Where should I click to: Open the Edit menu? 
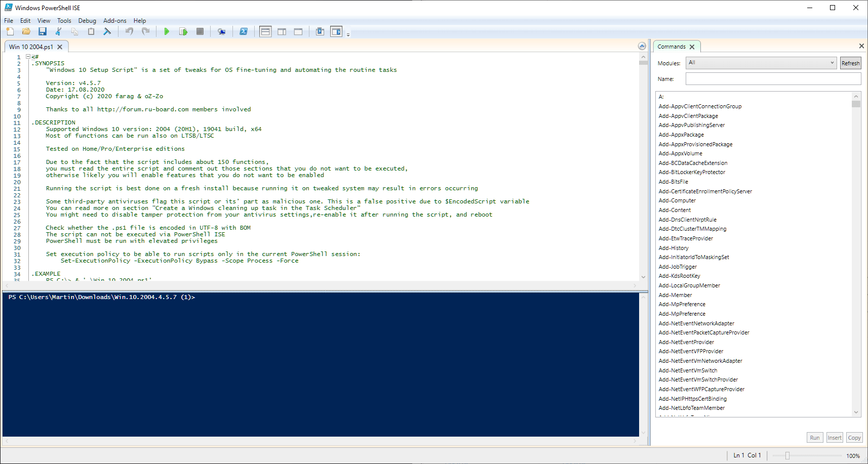[25, 21]
